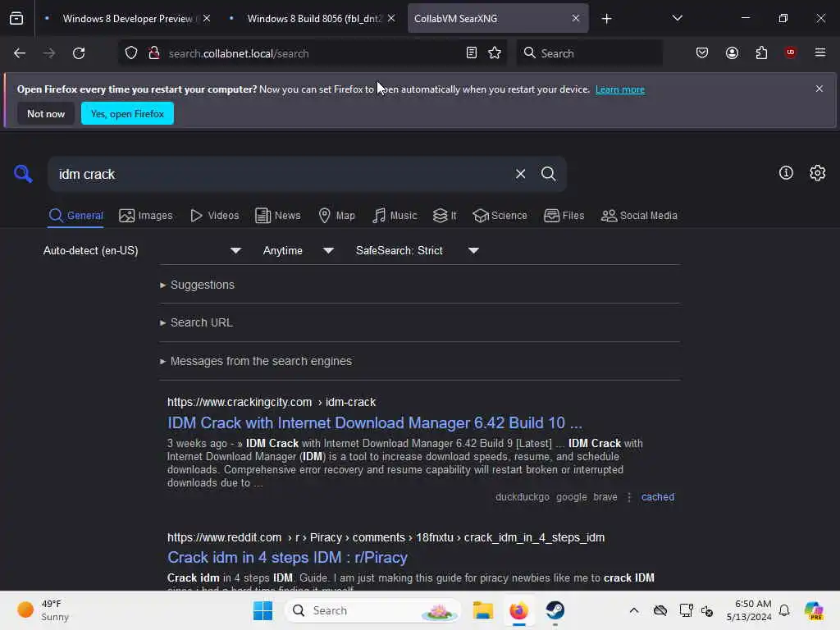Open uBlock Origin extension icon

[x=790, y=52]
